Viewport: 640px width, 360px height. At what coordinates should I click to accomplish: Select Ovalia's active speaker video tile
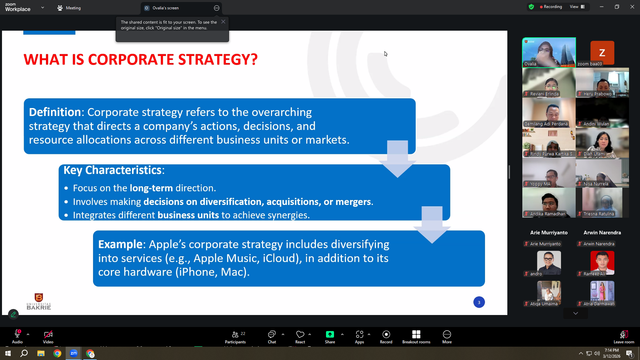549,52
